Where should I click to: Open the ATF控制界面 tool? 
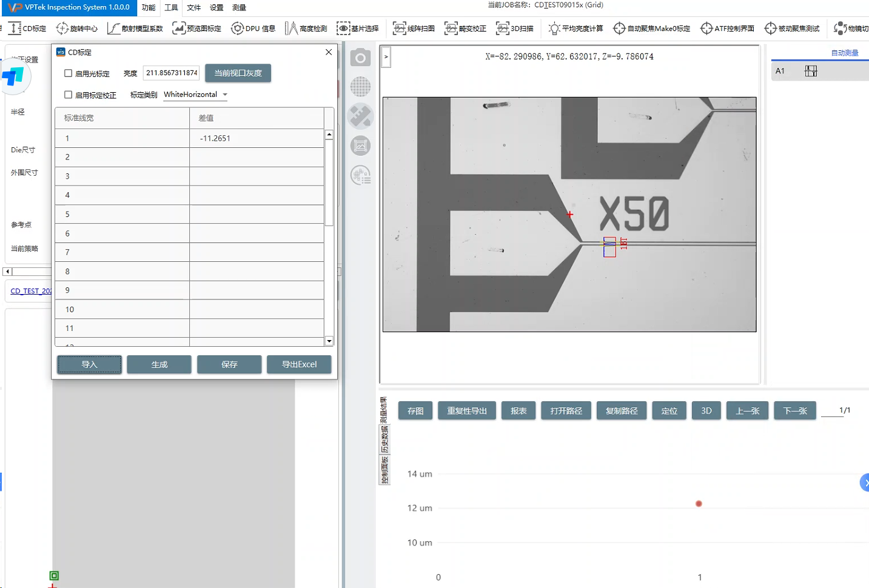(x=727, y=28)
